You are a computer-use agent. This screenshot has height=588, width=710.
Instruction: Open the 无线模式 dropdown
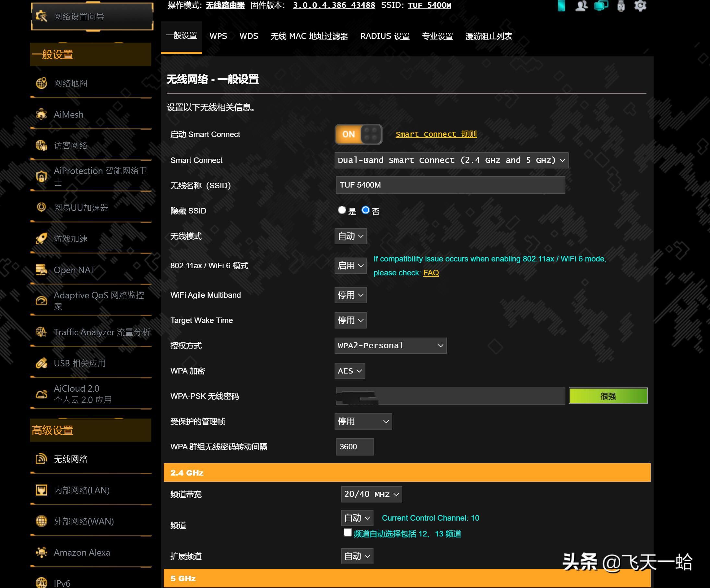click(350, 236)
